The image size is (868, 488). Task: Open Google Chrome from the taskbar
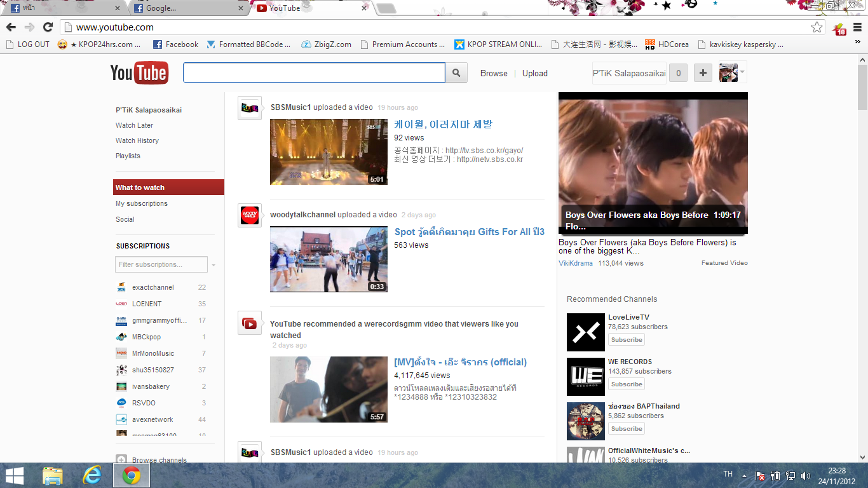132,475
